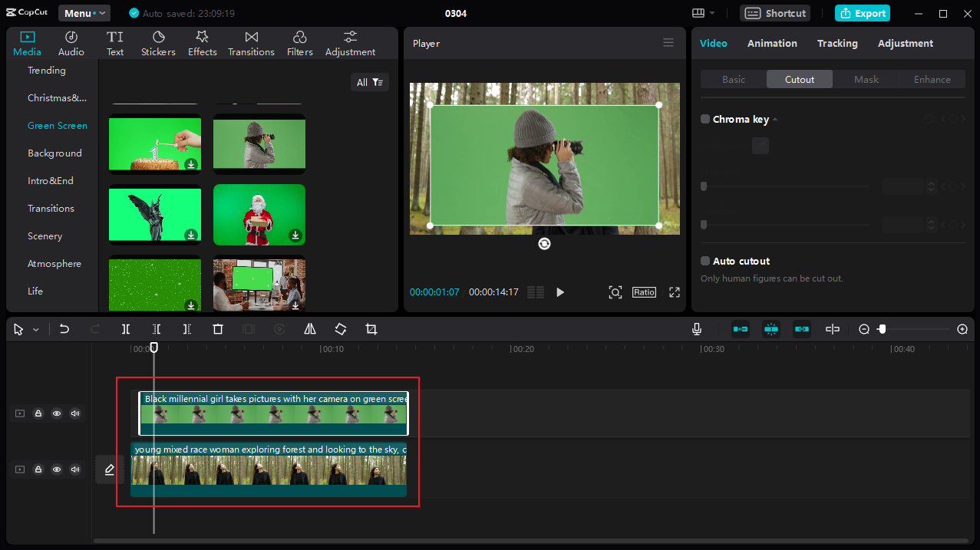Select the Santa Claus green screen thumbnail
This screenshot has height=550, width=980.
pos(259,213)
